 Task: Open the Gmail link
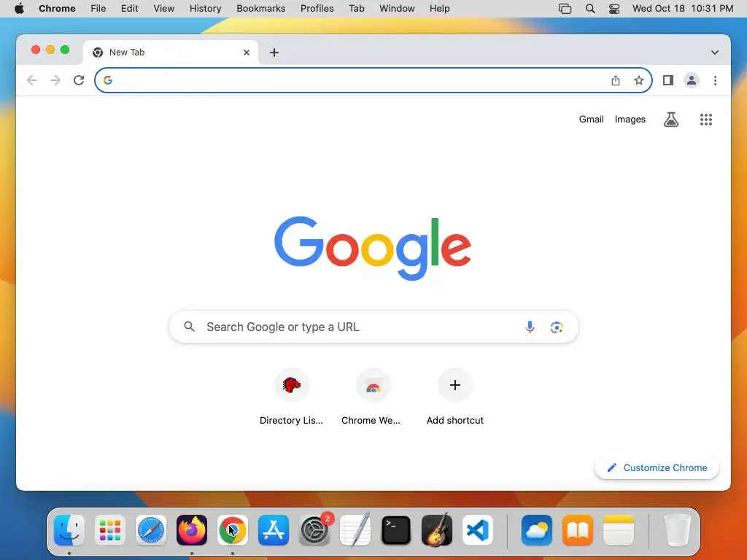click(x=591, y=119)
